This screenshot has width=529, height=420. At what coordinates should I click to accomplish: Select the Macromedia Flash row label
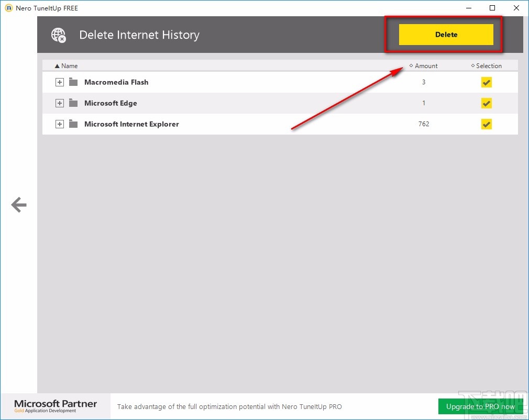116,82
